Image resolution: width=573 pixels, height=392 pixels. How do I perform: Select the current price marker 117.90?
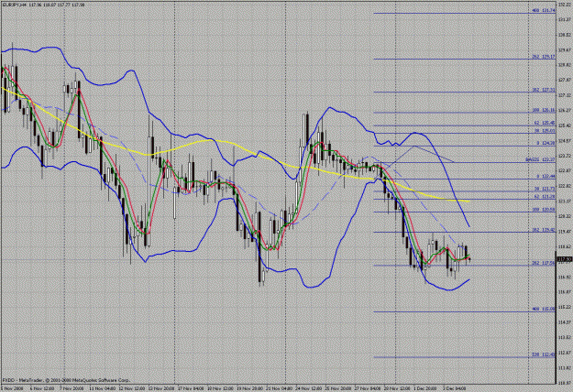565,259
